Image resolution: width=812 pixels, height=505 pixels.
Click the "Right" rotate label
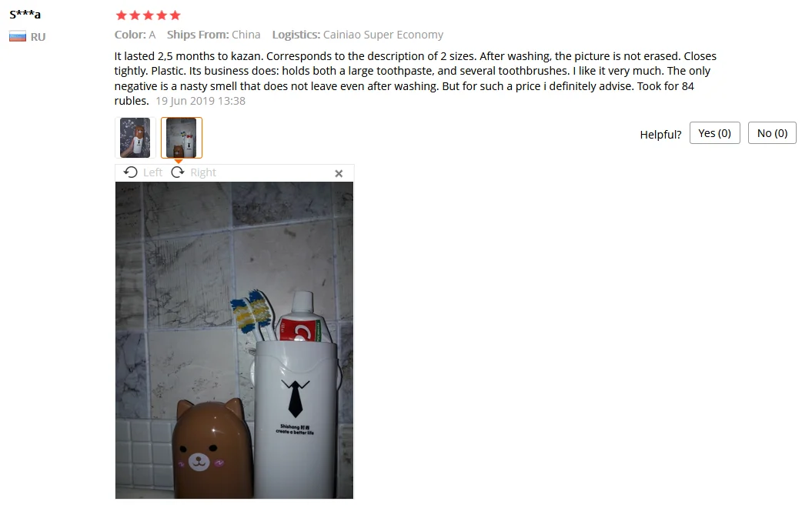(203, 172)
